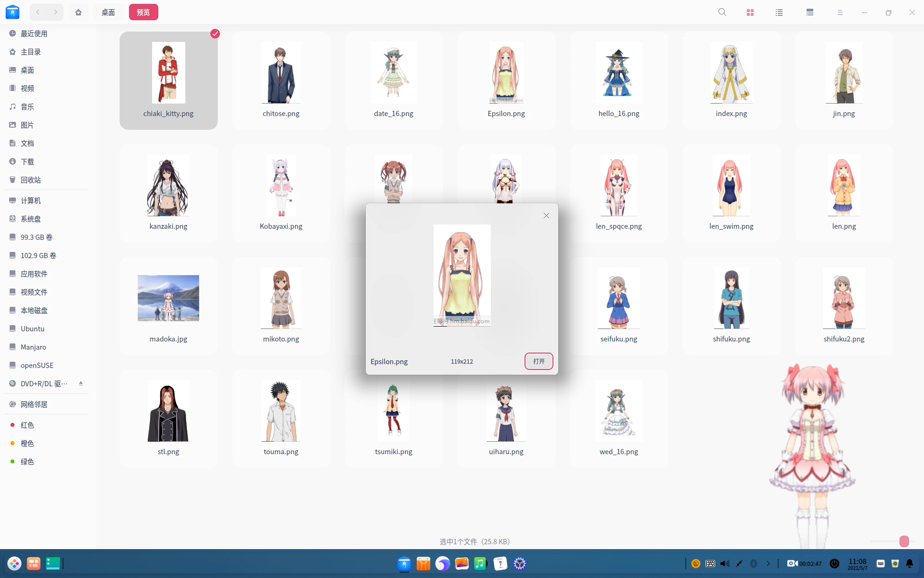Navigate back with the left arrow
This screenshot has height=578, width=924.
coord(38,12)
